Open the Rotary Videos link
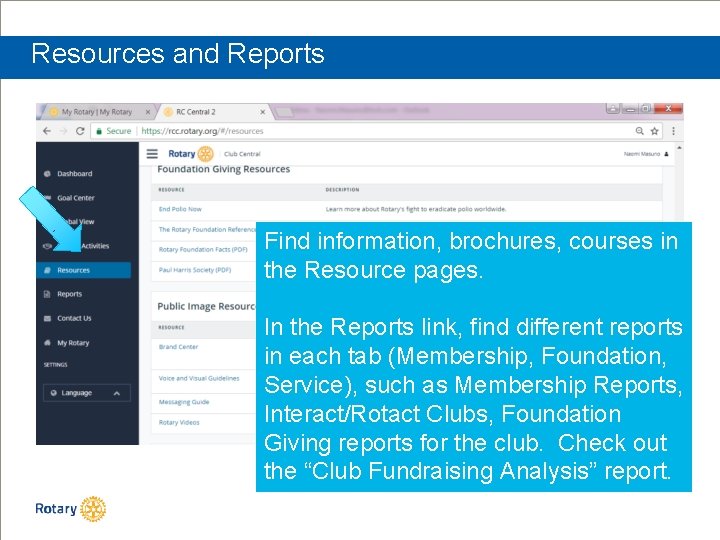720x540 pixels. point(179,422)
